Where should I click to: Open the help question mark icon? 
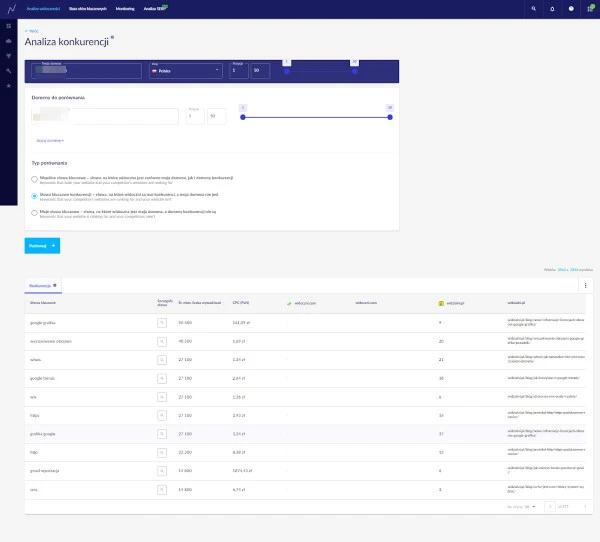571,8
